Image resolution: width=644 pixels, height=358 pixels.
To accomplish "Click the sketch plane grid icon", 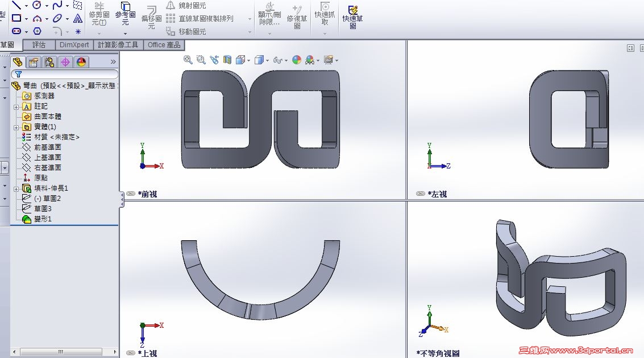I will pyautogui.click(x=77, y=5).
